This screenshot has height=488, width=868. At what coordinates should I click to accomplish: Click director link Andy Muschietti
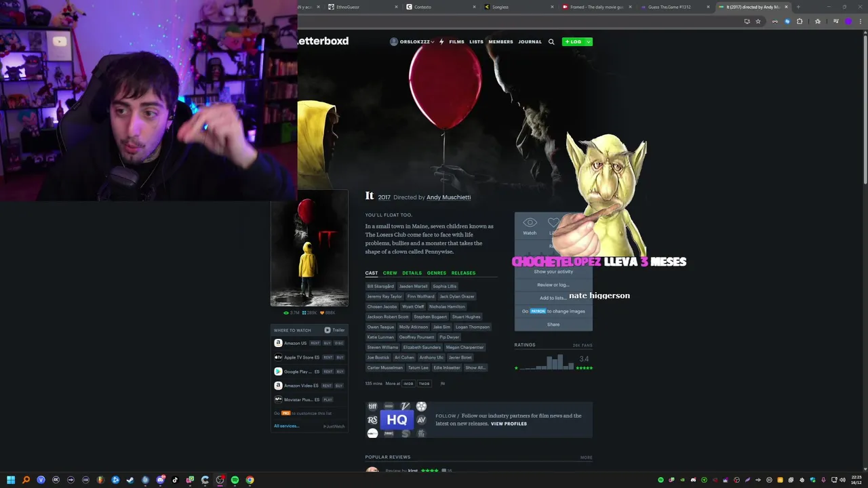click(x=448, y=197)
